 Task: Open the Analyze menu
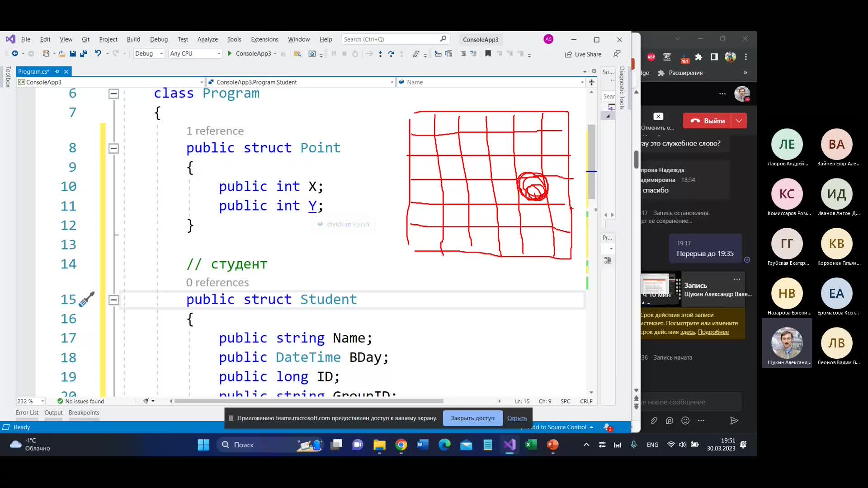208,39
